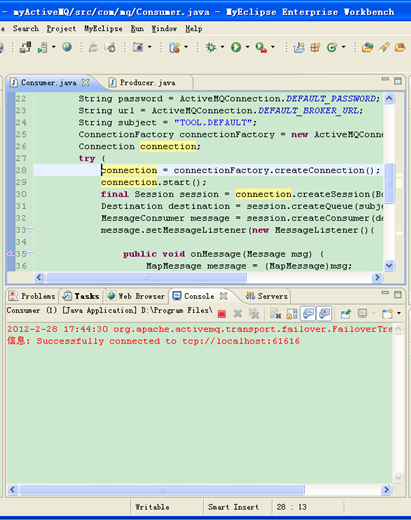Close the Console view tab
Image resolution: width=411 pixels, height=520 pixels.
[x=224, y=296]
